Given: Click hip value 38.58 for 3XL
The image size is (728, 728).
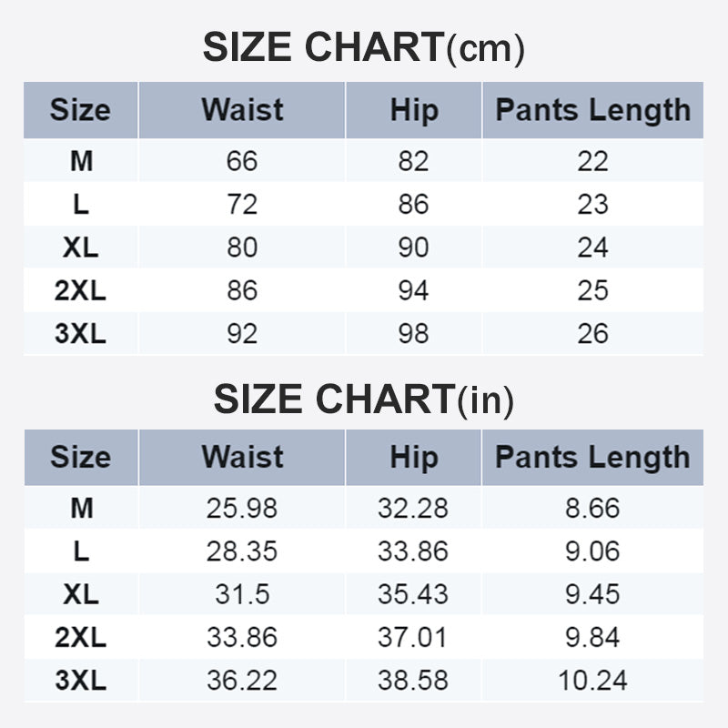Looking at the screenshot, I should 413,681.
